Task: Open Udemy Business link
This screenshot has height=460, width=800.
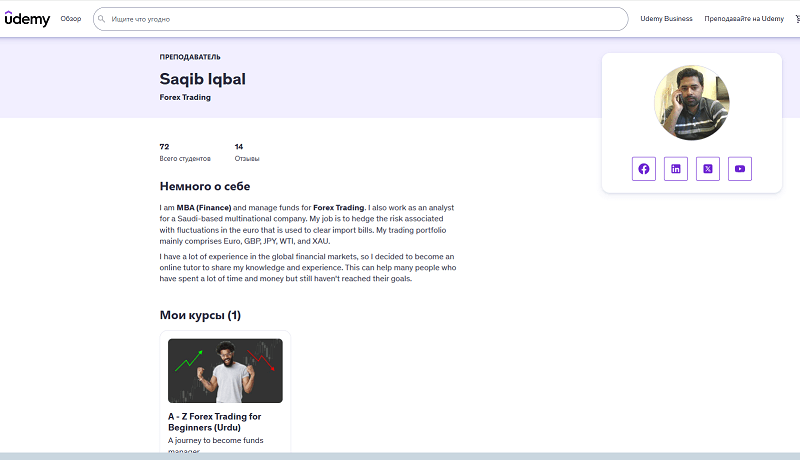Action: pyautogui.click(x=666, y=19)
